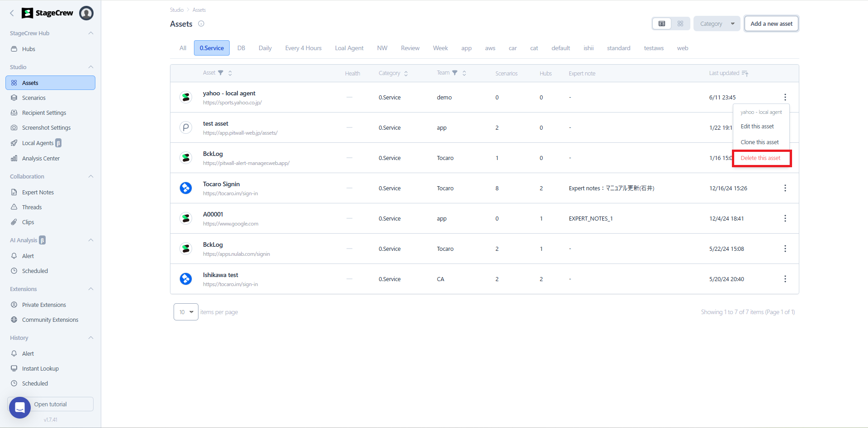Viewport: 868px width, 428px height.
Task: Open three-dot menu for Tocaro Signin row
Action: coord(785,188)
